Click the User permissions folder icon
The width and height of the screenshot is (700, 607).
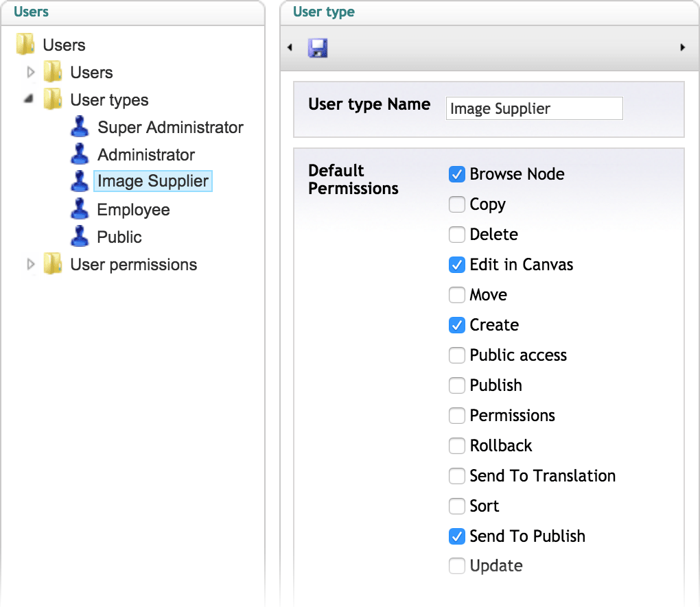coord(53,265)
